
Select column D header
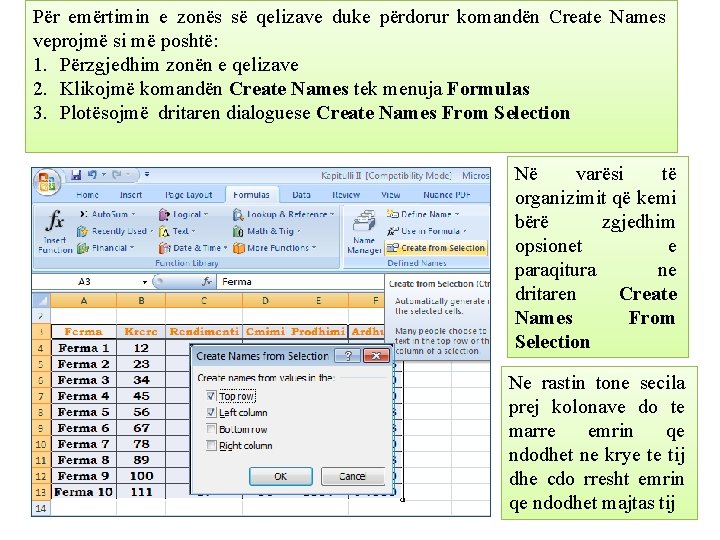(265, 301)
